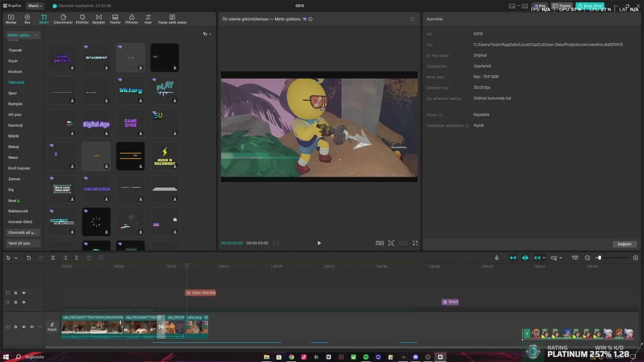Download the pixel perfect template
644x362 pixels.
coord(72,67)
